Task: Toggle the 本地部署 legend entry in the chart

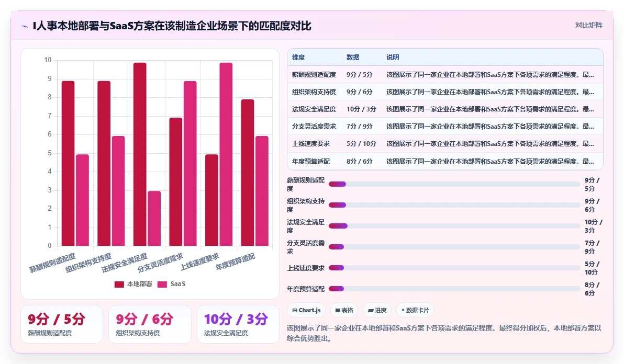Action: point(133,284)
